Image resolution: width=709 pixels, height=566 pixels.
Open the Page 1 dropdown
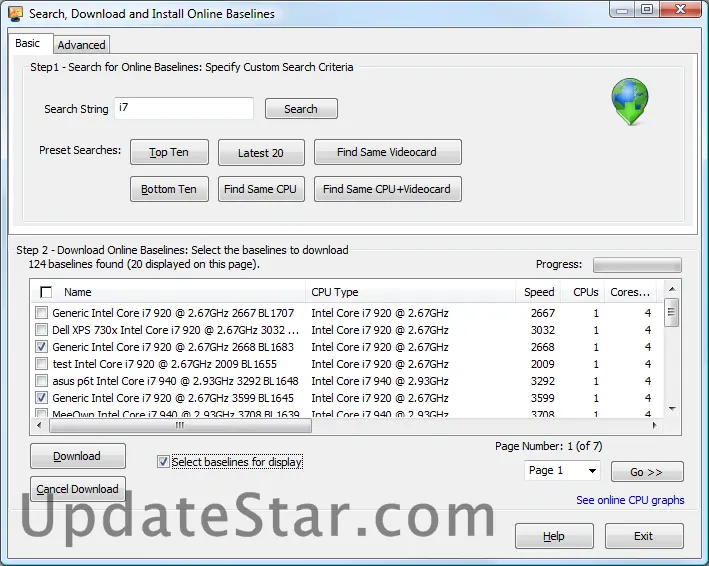(x=562, y=471)
